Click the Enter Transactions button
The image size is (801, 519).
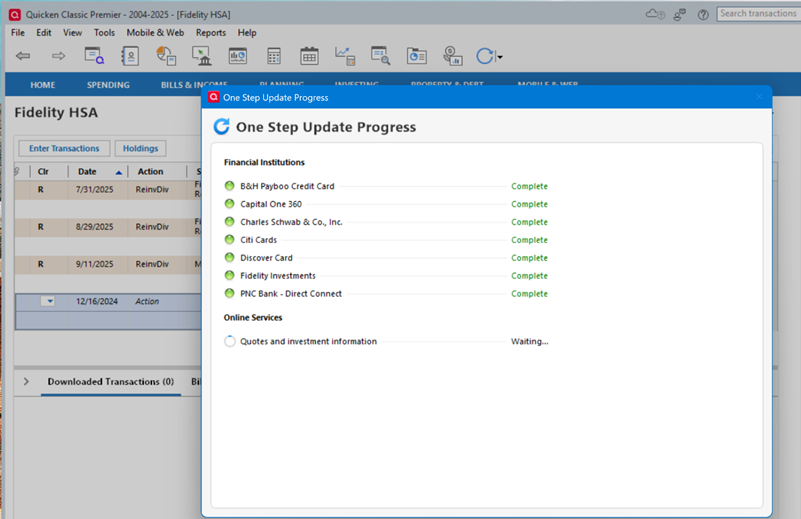tap(64, 148)
